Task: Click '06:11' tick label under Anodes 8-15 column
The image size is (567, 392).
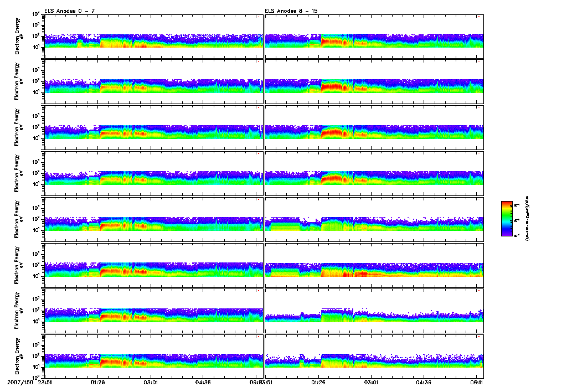Action: coord(476,382)
